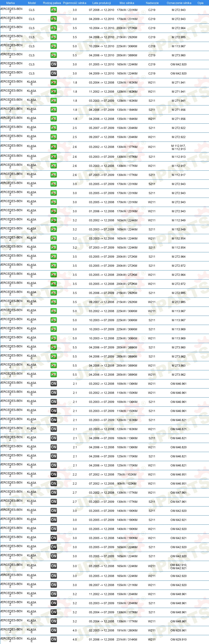
Task: Select CLS engine code M 272.985
Action: click(x=179, y=37)
